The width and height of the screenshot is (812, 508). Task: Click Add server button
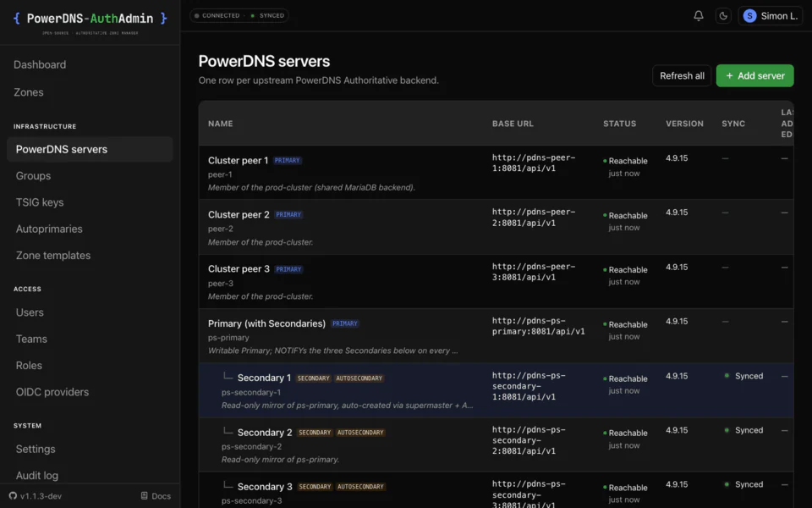754,75
